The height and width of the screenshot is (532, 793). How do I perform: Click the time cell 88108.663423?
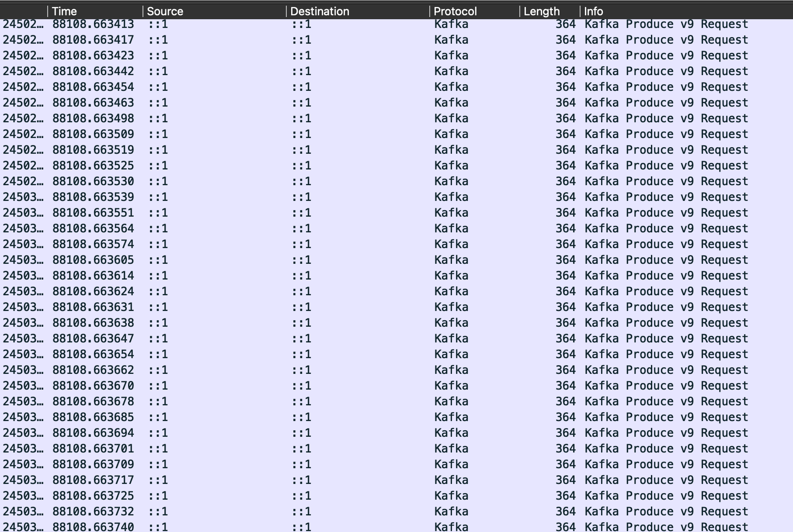click(93, 55)
